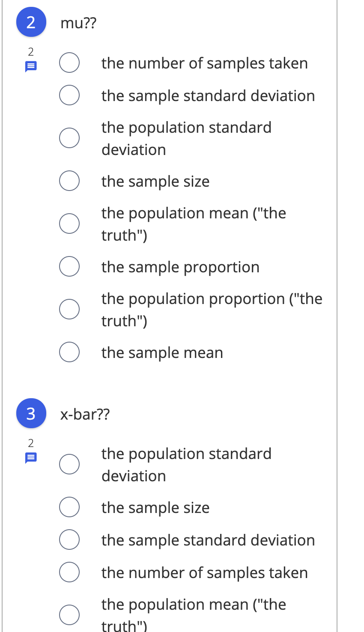Screen dimensions: 364x632
Task: Select "the sample standard deviation" for mu
Action: [x=69, y=95]
